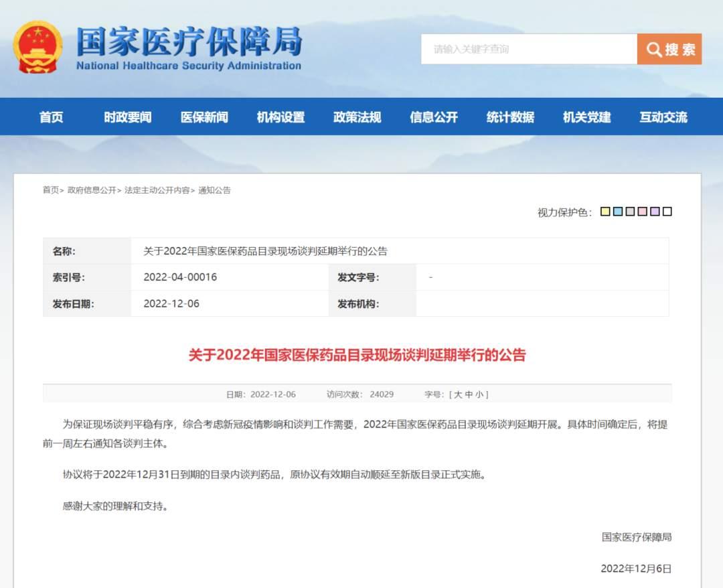Open the 政策法规 navigation menu
723x588 pixels.
tap(357, 117)
